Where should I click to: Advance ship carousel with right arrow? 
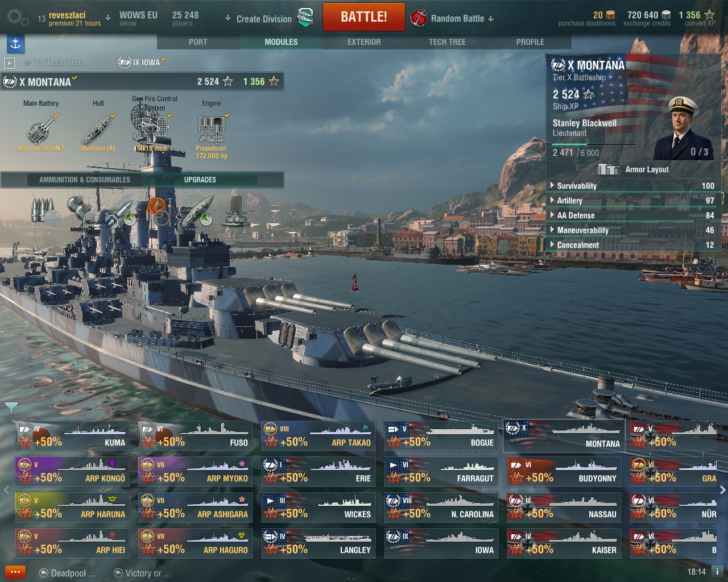tap(722, 489)
